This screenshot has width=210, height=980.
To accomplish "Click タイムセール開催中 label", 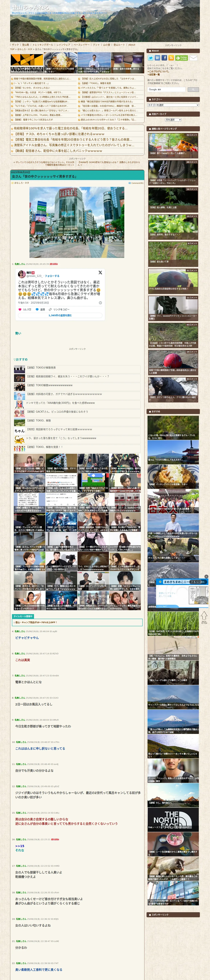I will click(x=23, y=616).
